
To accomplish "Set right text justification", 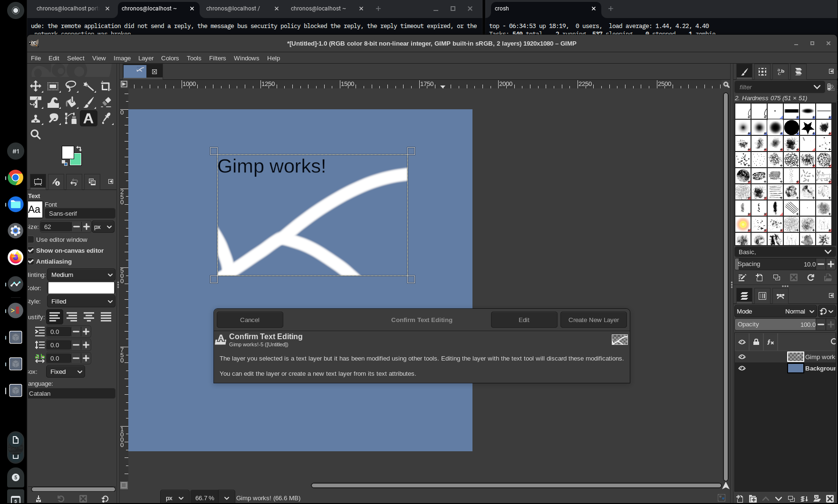I will coord(72,317).
